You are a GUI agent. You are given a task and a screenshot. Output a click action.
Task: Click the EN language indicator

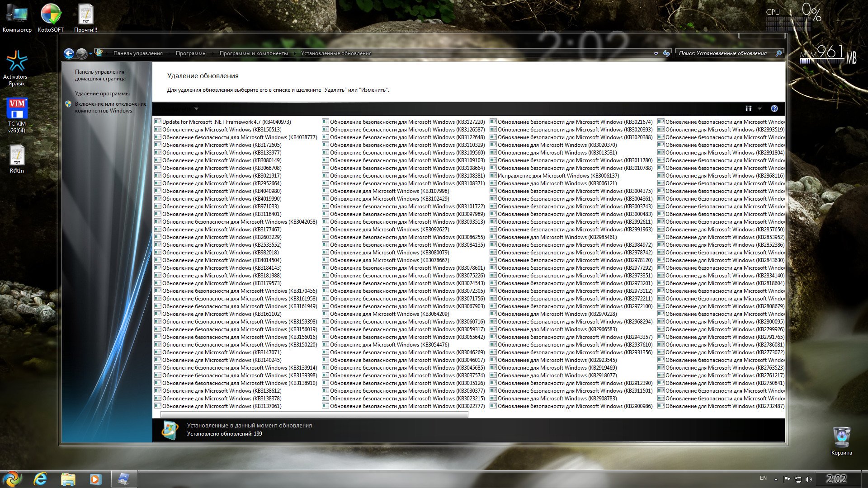coord(763,478)
